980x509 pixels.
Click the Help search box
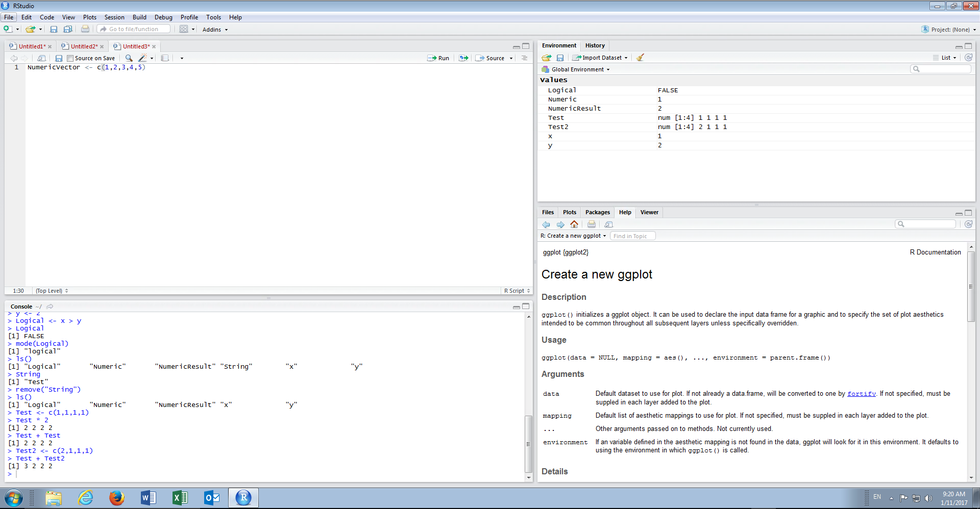925,224
